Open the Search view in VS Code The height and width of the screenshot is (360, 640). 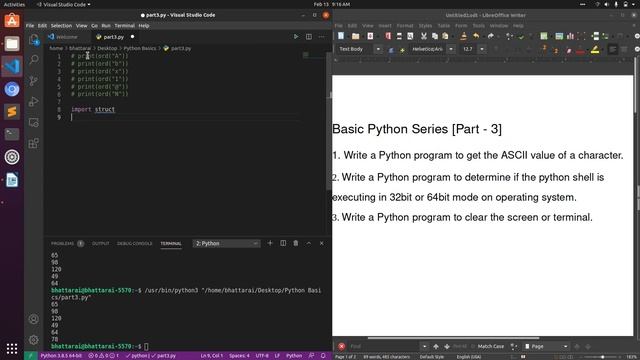pos(34,60)
